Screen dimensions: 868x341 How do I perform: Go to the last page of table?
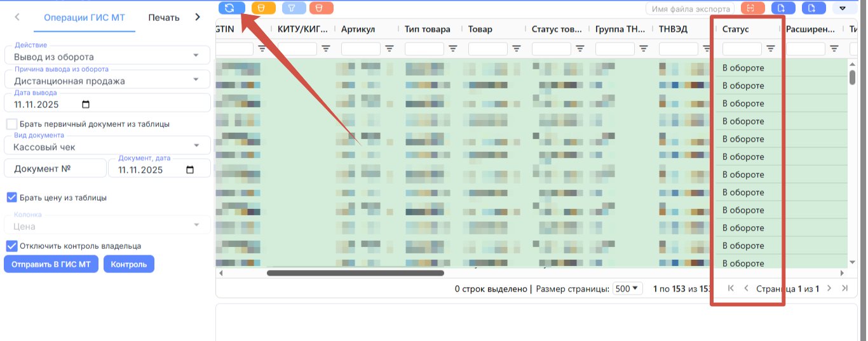tap(844, 288)
